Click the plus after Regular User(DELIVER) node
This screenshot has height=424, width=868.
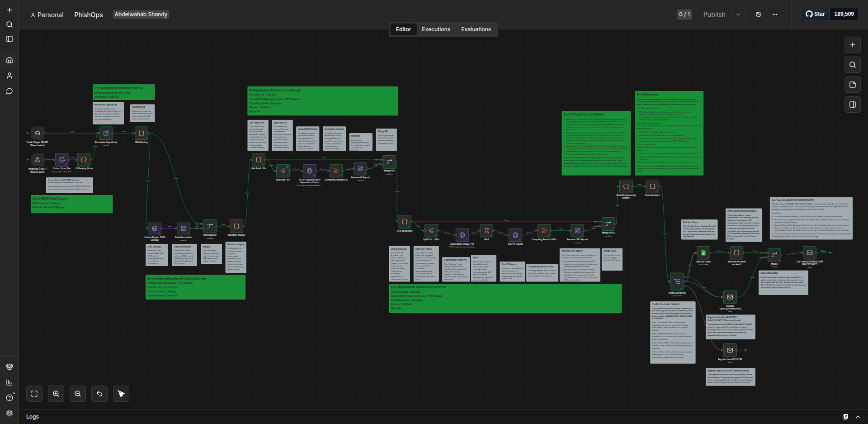click(746, 350)
